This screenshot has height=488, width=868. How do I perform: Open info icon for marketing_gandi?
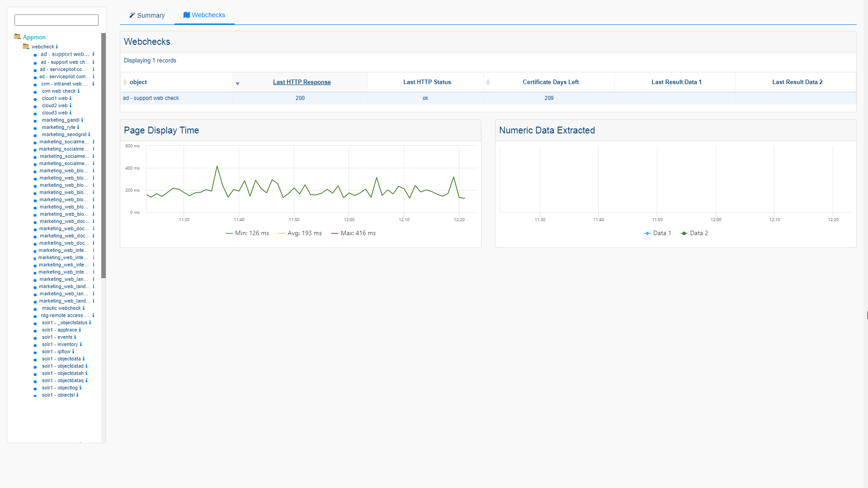click(x=82, y=120)
